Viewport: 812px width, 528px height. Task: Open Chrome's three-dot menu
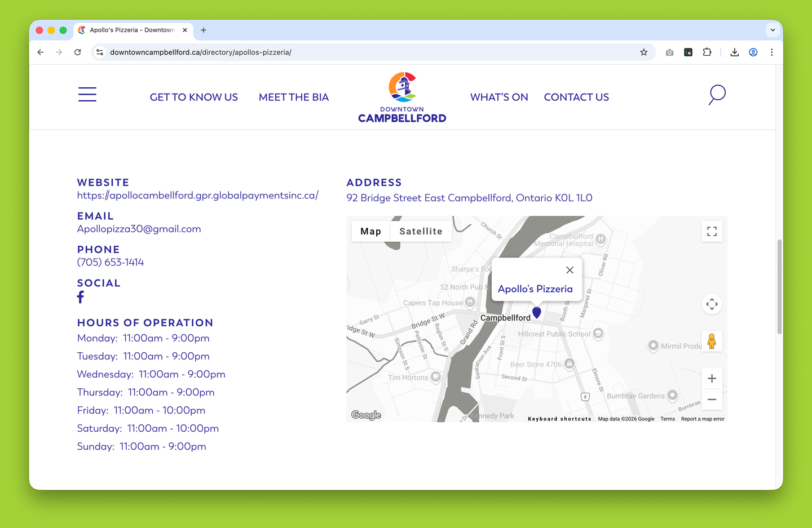[x=771, y=52]
